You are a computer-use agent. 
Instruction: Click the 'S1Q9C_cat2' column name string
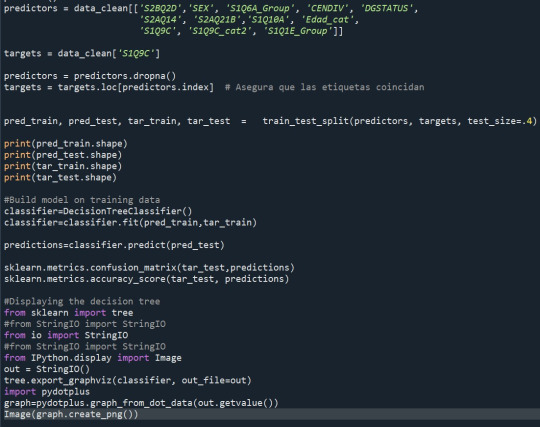point(220,31)
